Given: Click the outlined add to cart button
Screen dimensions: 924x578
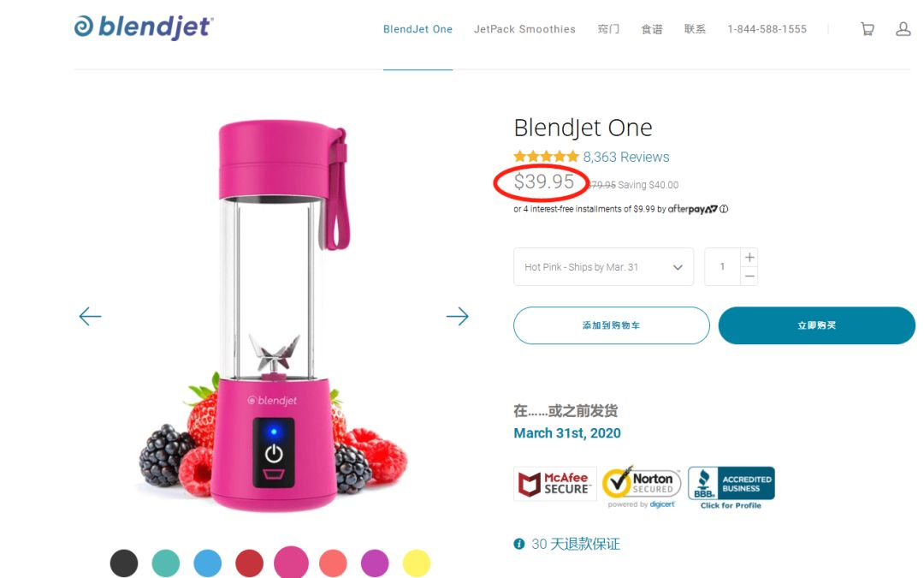Looking at the screenshot, I should coord(612,325).
